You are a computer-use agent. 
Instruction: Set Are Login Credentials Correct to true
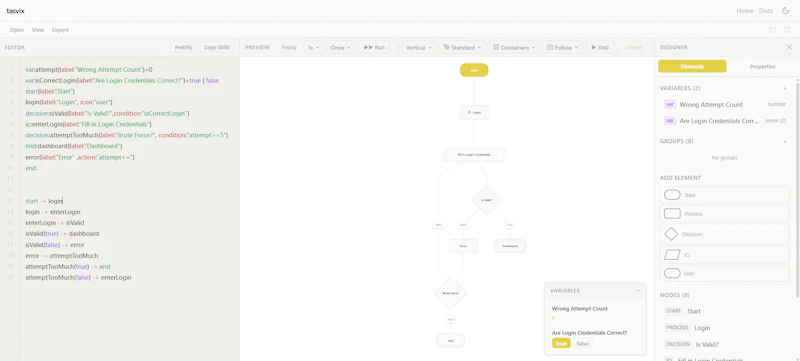click(561, 344)
